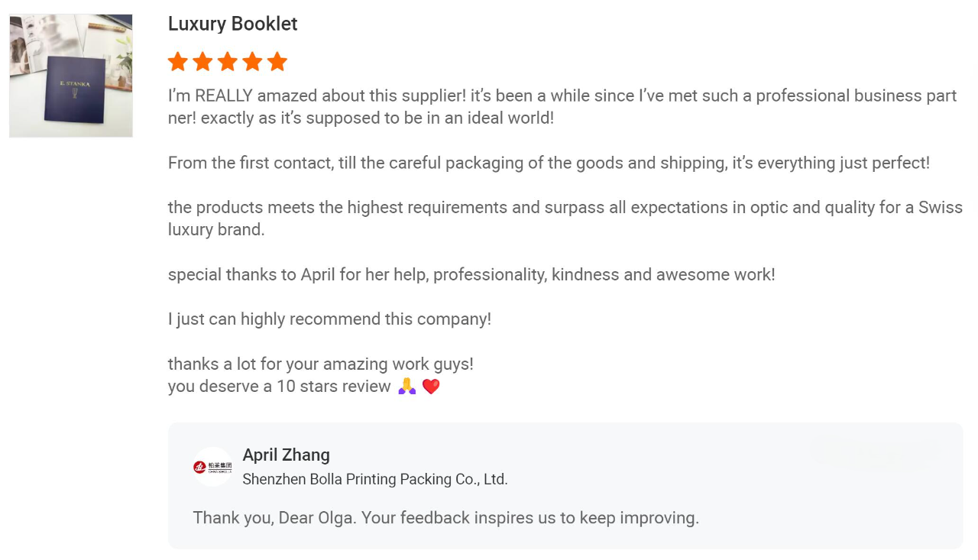
Task: Click the 'you deserve a 10 stars review' text
Action: (x=280, y=387)
